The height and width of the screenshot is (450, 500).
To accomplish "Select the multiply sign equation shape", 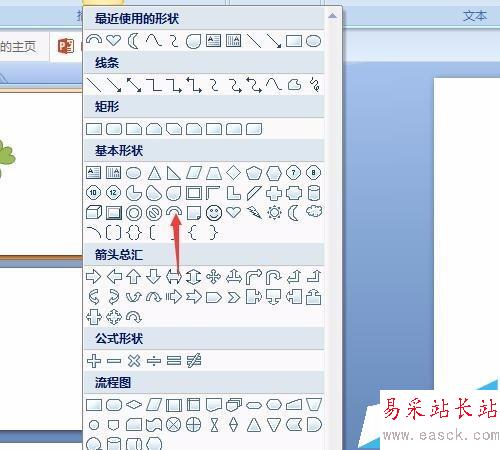I will (x=134, y=361).
